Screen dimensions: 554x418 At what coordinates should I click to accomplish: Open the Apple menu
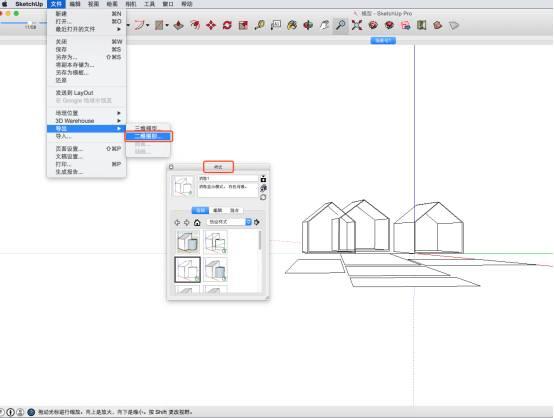pos(5,4)
